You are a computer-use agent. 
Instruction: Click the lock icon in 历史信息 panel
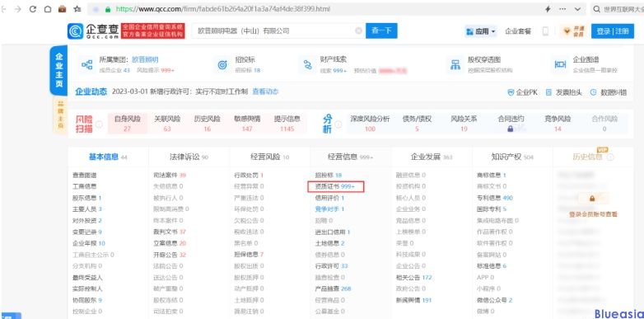pyautogui.click(x=592, y=199)
